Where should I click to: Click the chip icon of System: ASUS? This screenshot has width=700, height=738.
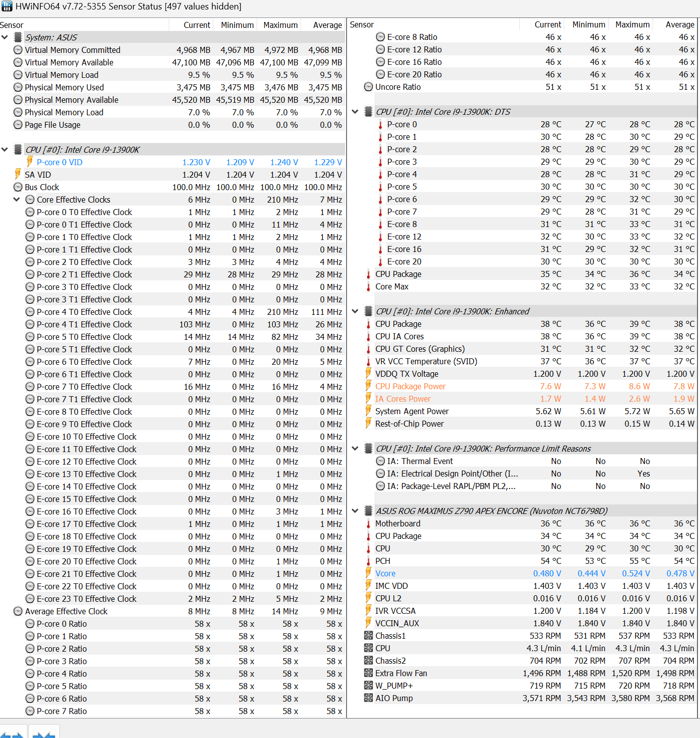tap(18, 37)
